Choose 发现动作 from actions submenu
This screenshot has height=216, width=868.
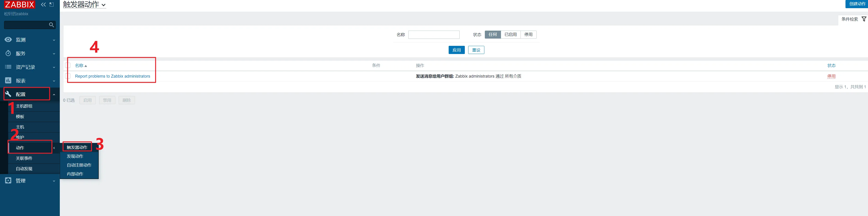click(x=75, y=156)
